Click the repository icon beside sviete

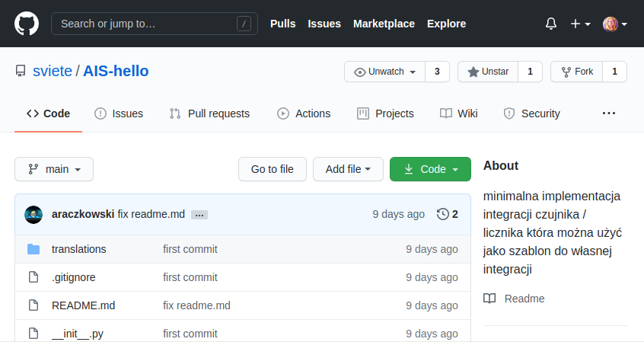[x=21, y=71]
